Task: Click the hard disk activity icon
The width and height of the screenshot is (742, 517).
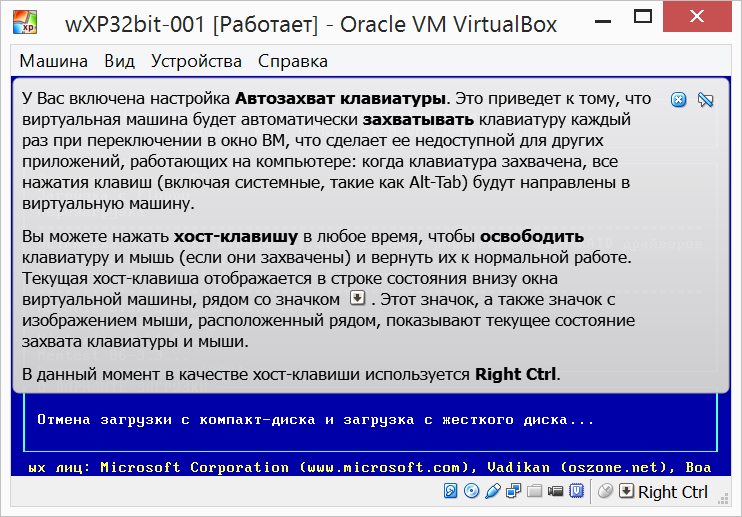Action: [x=450, y=491]
